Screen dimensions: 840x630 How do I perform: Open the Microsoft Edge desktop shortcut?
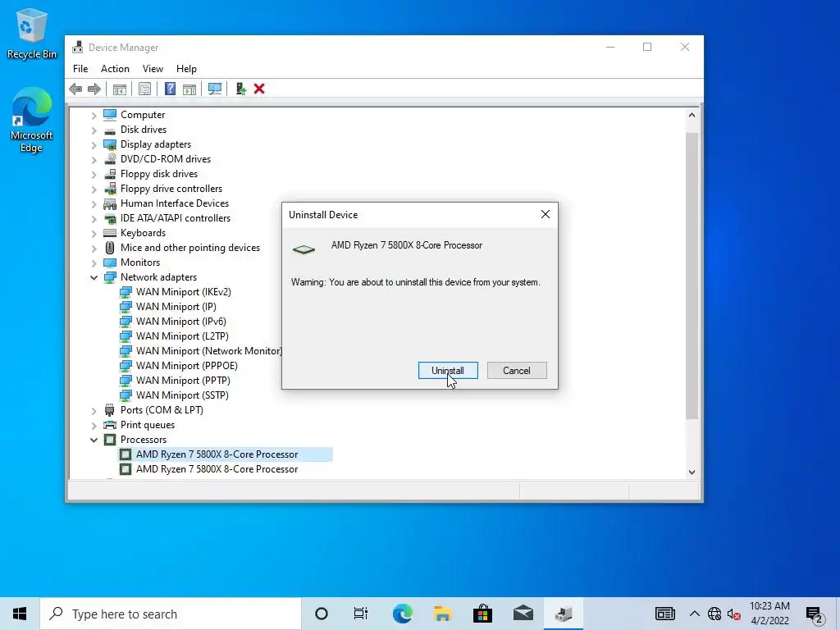tap(32, 120)
